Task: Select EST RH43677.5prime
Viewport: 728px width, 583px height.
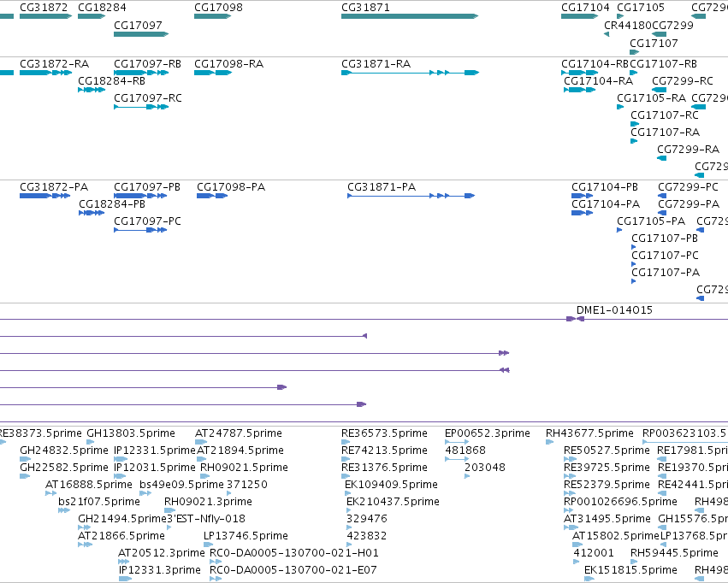Action: 550,442
